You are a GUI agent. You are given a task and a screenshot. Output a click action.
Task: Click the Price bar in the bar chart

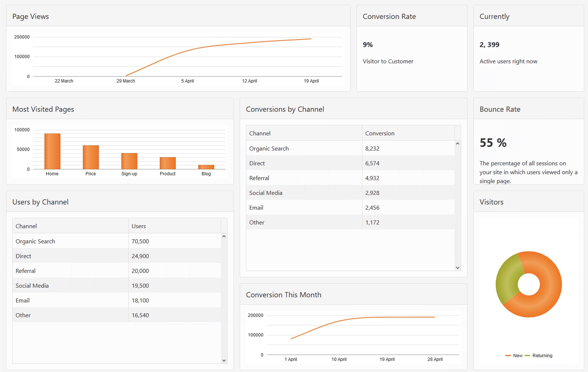pos(91,157)
